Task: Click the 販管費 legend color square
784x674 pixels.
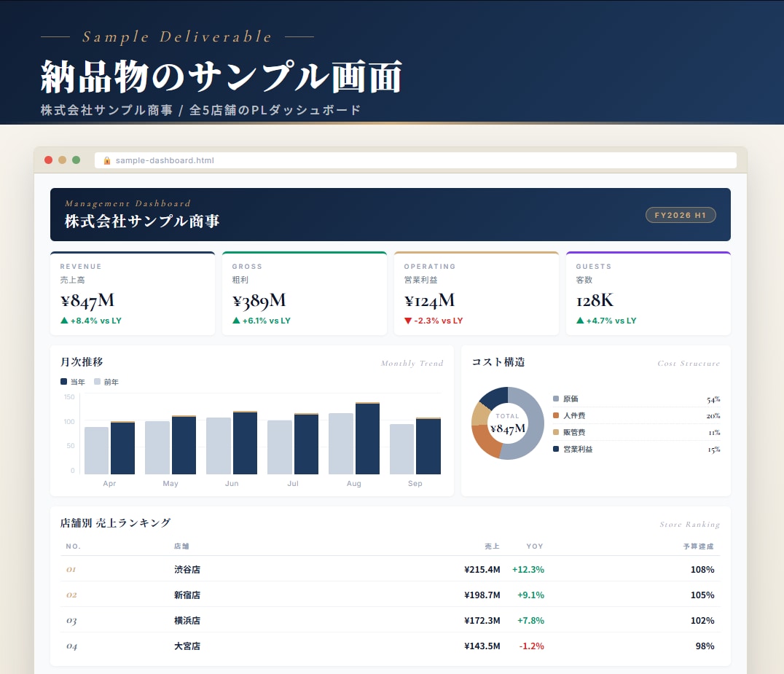Action: pyautogui.click(x=556, y=432)
